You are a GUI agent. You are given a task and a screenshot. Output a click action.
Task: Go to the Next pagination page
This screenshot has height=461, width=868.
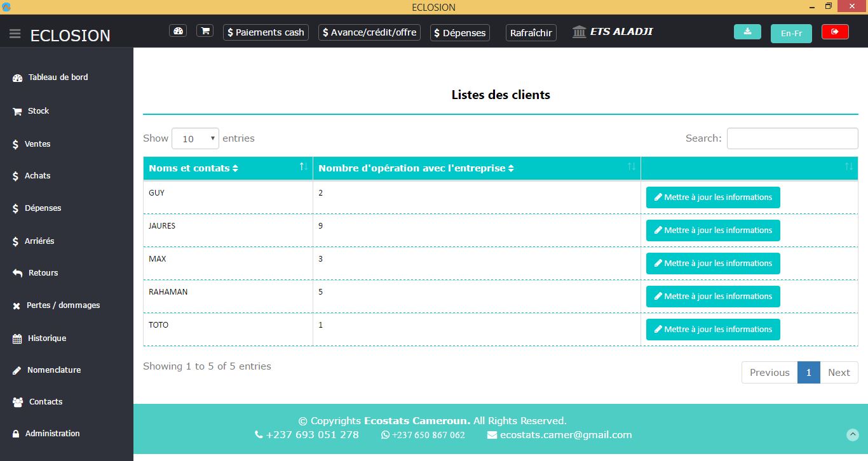coord(839,373)
